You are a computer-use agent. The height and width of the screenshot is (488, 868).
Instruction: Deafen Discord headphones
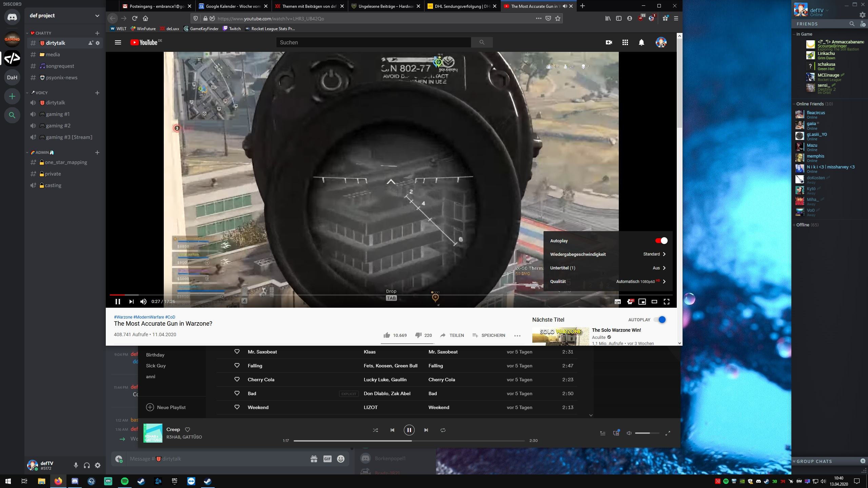[87, 465]
